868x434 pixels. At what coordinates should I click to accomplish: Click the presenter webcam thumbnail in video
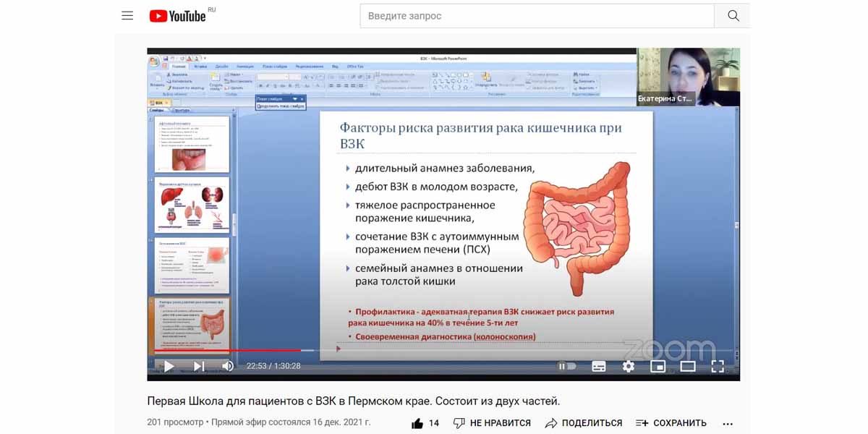688,77
